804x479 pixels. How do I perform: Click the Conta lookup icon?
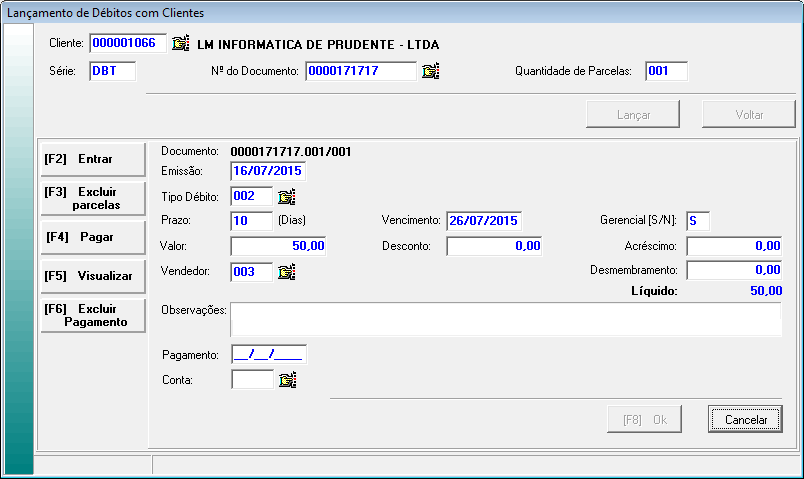[288, 380]
